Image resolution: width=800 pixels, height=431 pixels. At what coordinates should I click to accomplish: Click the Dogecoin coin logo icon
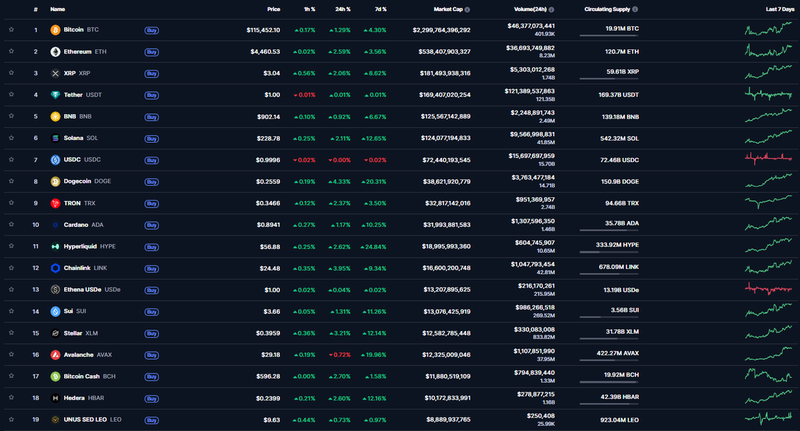(55, 182)
